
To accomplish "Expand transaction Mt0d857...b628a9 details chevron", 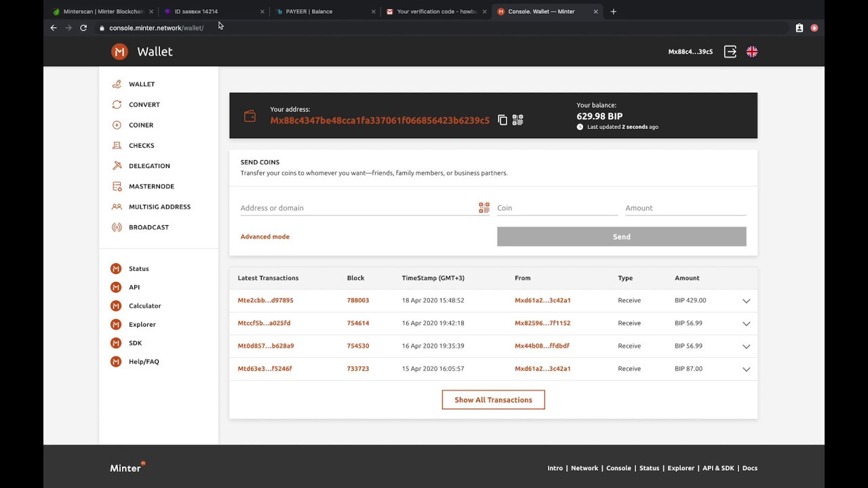I will click(746, 346).
